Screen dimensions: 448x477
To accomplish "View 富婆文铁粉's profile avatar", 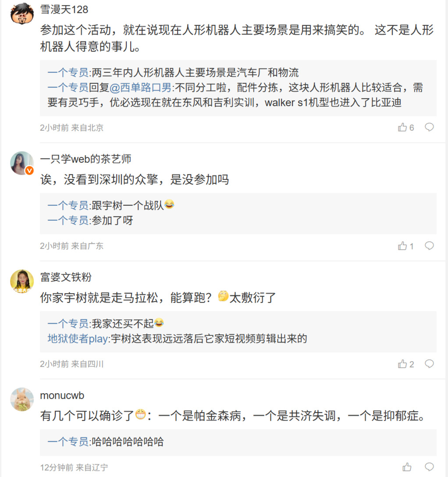I will point(22,281).
